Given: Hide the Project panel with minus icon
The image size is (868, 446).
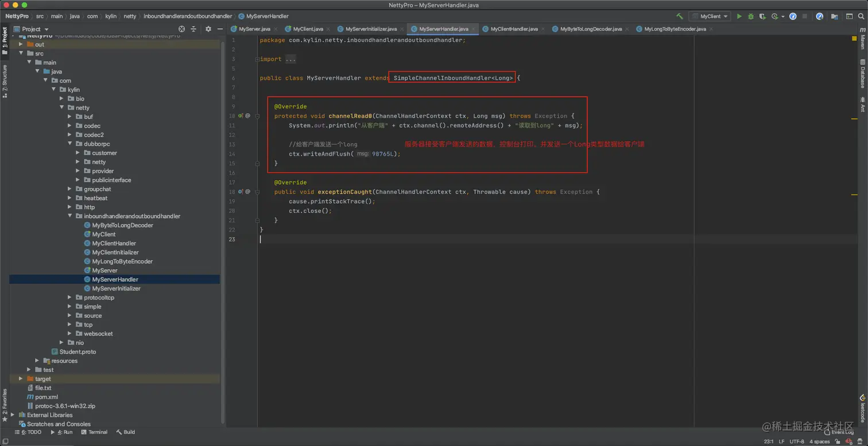Looking at the screenshot, I should tap(220, 29).
